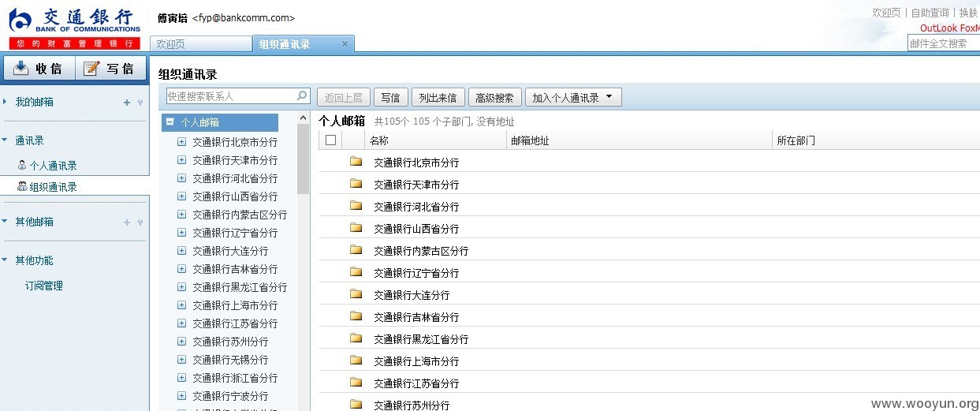Click 欢迎页 link at top right
This screenshot has height=411, width=980.
(x=886, y=13)
